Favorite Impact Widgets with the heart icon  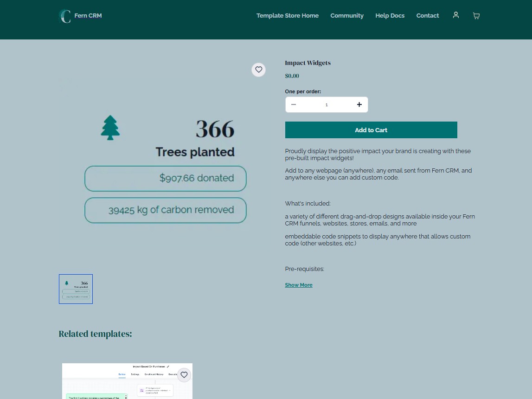258,70
